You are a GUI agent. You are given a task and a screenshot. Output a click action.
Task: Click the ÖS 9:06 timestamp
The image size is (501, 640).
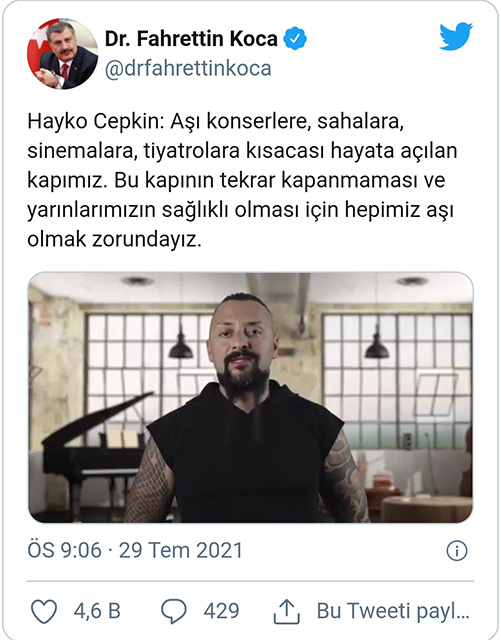(64, 550)
